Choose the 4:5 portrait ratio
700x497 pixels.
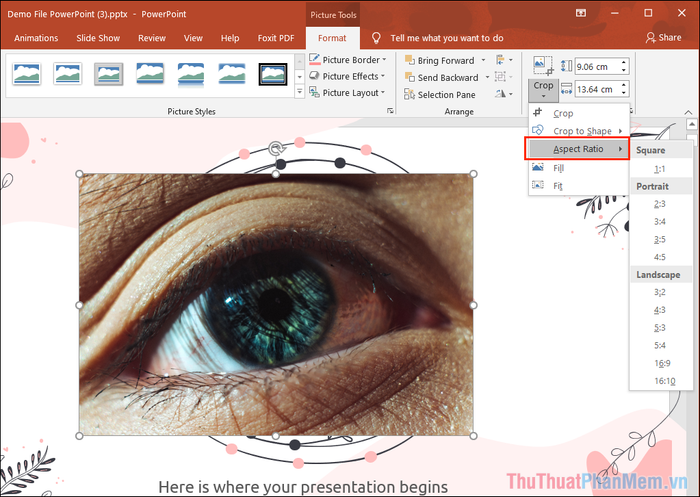pos(660,257)
